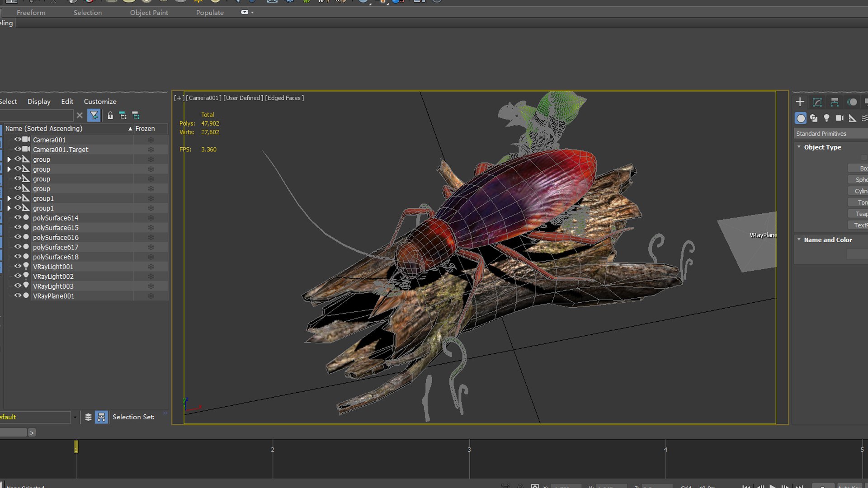Image resolution: width=868 pixels, height=488 pixels.
Task: Select the Cameras category icon
Action: coord(840,118)
